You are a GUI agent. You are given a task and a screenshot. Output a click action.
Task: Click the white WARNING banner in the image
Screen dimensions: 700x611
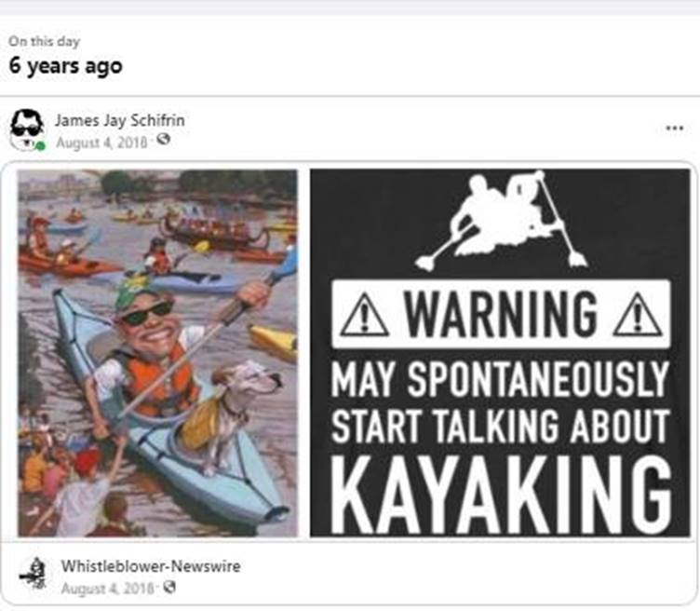click(x=501, y=314)
